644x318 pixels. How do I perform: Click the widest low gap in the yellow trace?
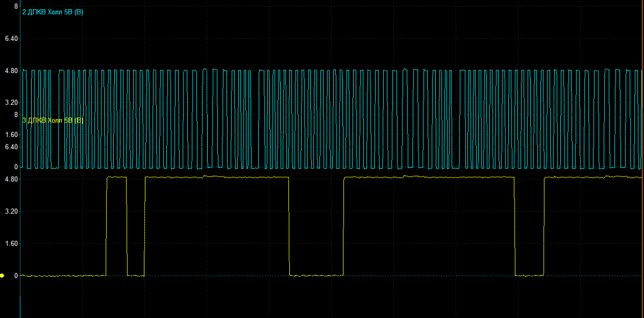316,275
